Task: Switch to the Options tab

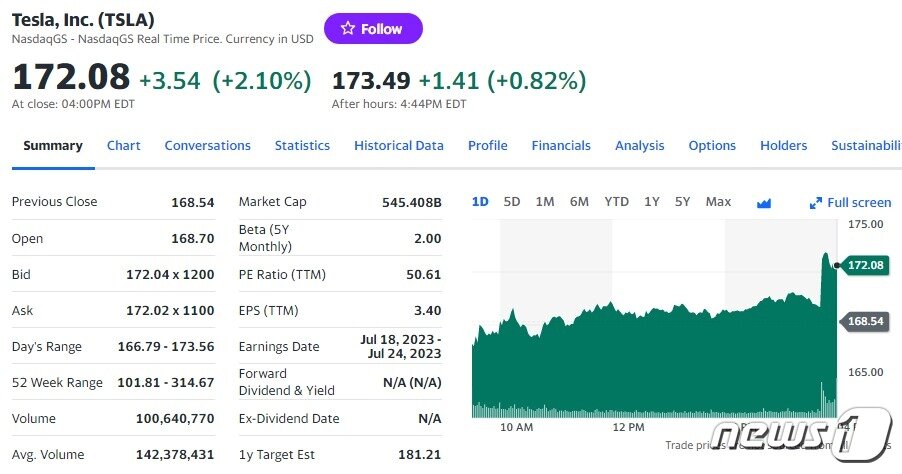Action: click(x=712, y=146)
